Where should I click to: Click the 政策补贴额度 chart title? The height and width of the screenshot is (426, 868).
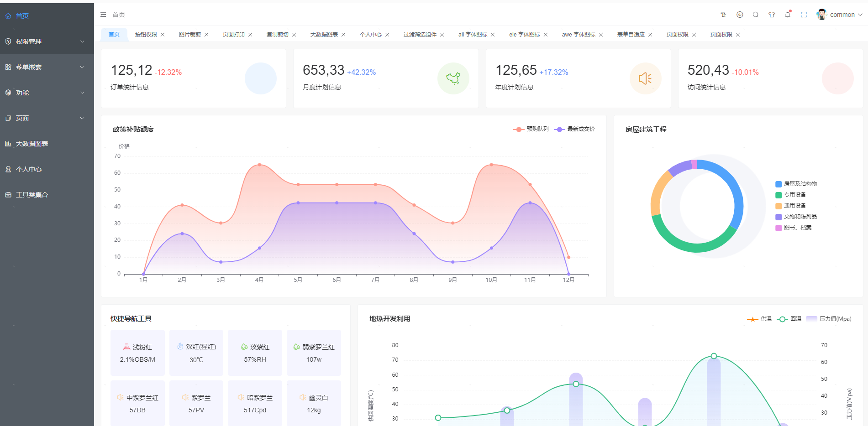(x=133, y=130)
